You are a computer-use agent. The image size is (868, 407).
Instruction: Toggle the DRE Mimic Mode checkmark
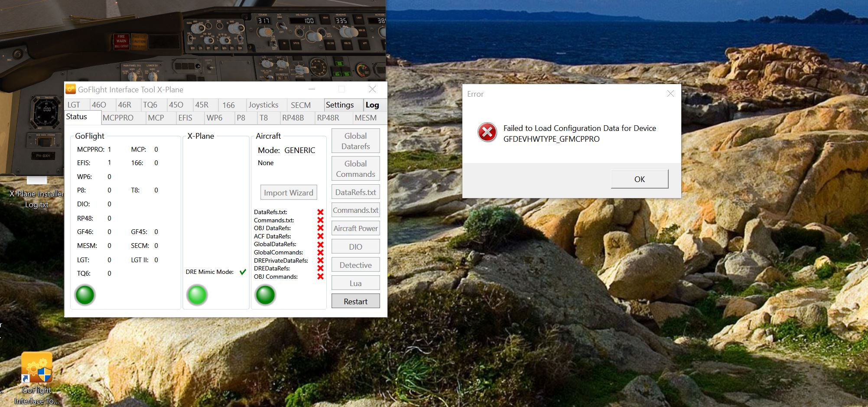click(x=243, y=272)
